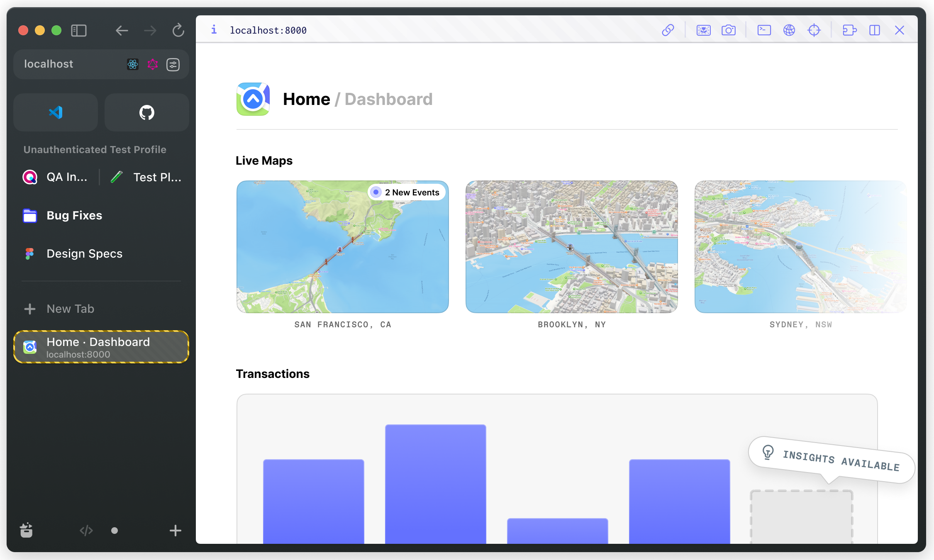Viewport: 934px width, 560px height.
Task: Open the Sydney live map
Action: click(x=801, y=247)
